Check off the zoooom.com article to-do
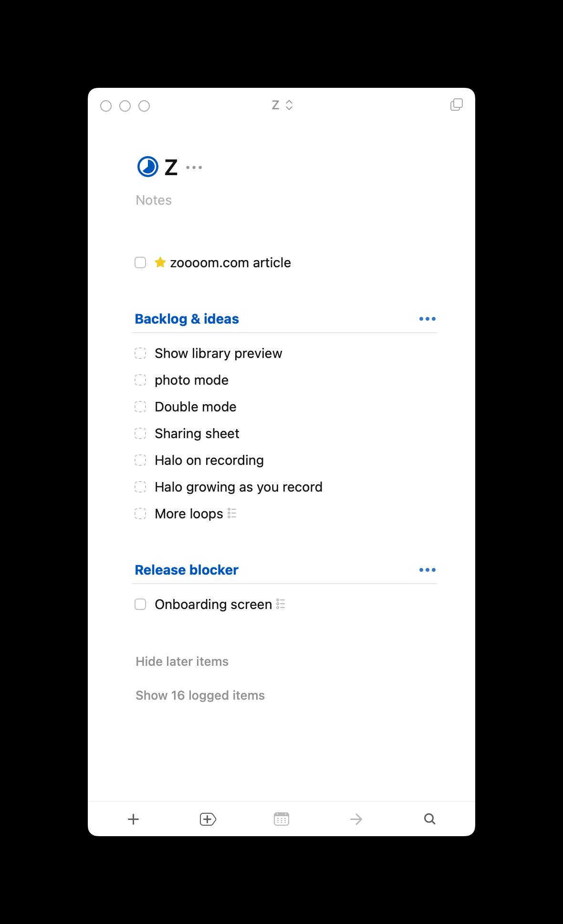This screenshot has height=924, width=563. (x=140, y=262)
